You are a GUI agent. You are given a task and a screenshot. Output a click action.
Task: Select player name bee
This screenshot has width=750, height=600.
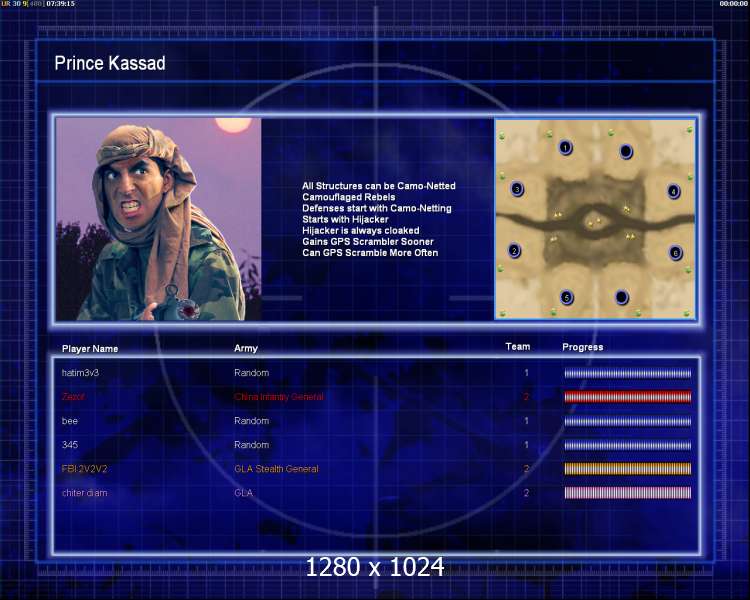(x=70, y=421)
